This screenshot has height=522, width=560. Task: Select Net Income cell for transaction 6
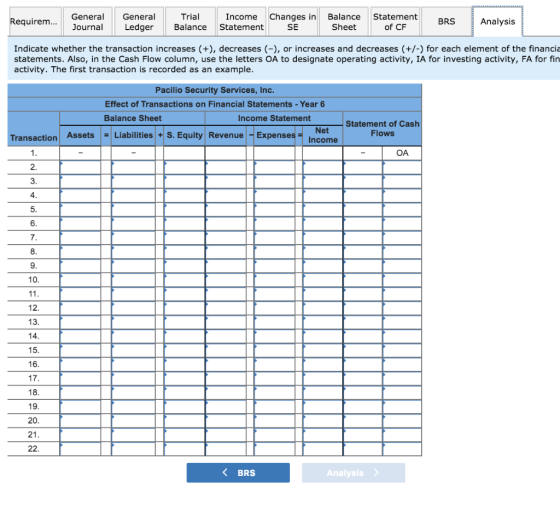323,224
